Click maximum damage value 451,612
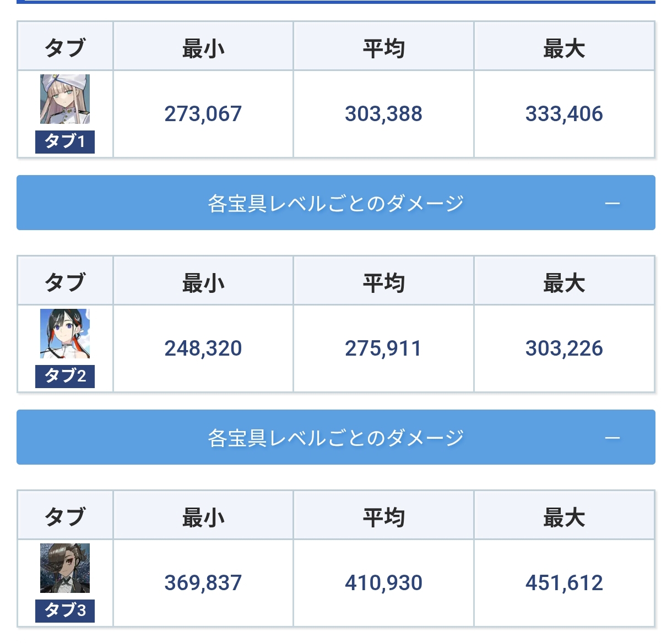 564,583
